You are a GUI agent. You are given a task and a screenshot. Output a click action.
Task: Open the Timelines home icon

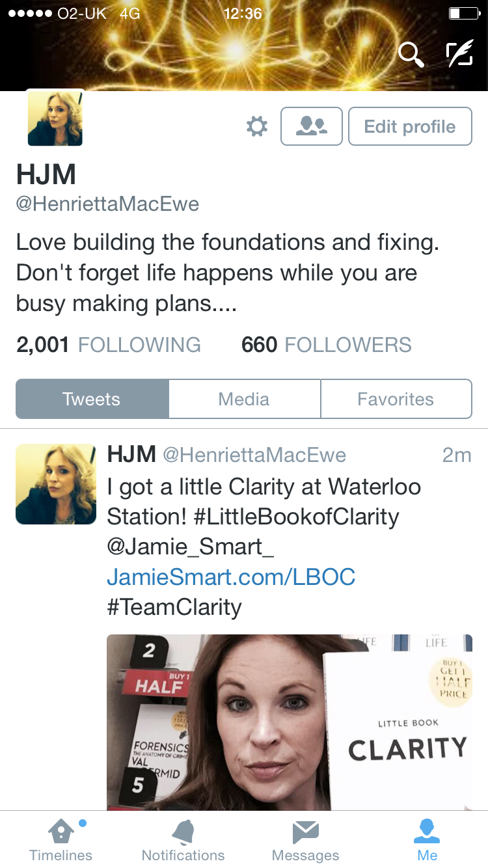tap(61, 832)
